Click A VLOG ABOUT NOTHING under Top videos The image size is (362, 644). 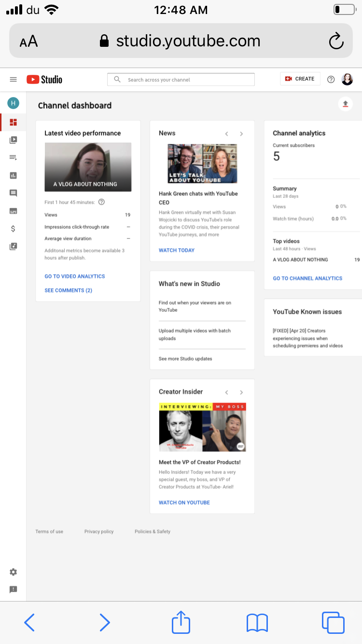(300, 260)
